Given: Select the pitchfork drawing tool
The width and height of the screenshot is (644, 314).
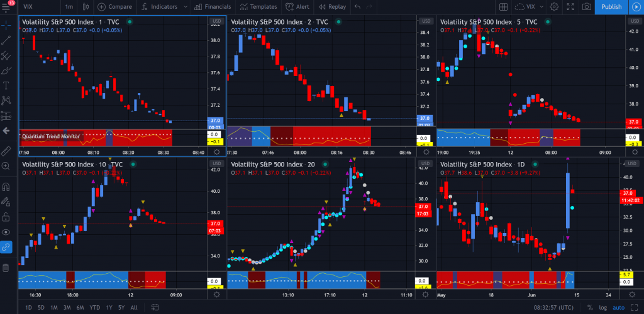Looking at the screenshot, I should 6,55.
